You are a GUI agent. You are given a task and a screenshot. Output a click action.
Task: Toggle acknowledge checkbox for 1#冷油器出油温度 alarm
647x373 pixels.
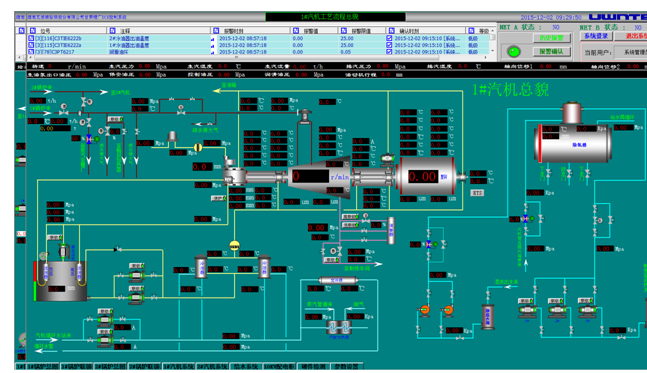(389, 45)
